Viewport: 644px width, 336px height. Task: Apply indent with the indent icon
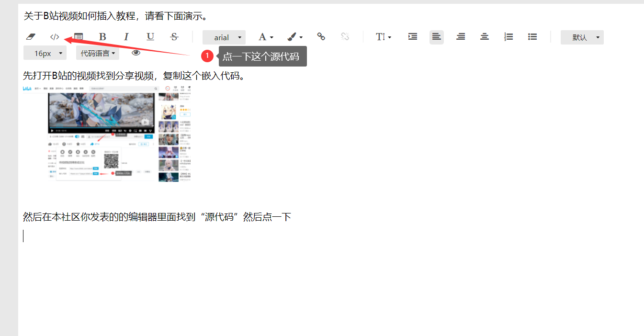pyautogui.click(x=413, y=37)
